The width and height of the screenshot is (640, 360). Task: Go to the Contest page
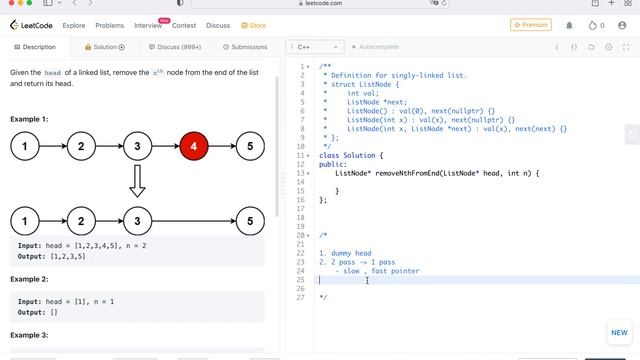pos(184,25)
